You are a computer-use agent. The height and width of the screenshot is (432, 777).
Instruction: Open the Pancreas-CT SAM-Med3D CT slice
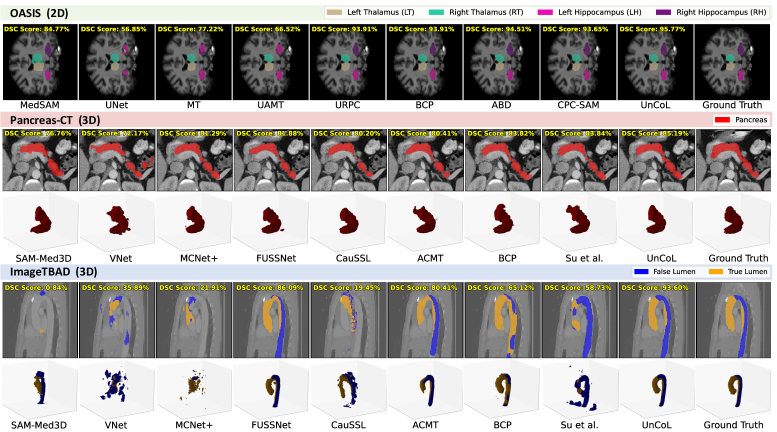click(40, 160)
